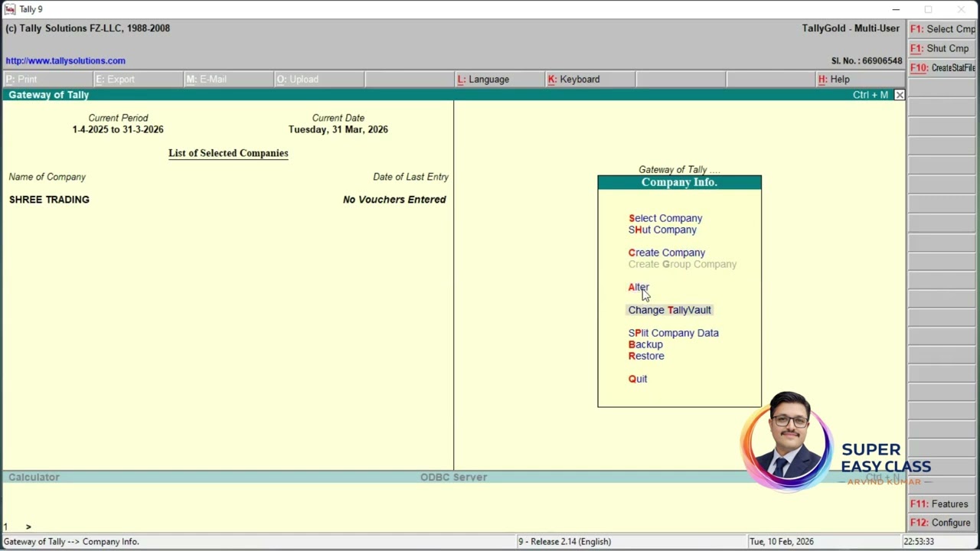Select the greyed Create Group Company entry
This screenshot has width=980, height=551.
(x=682, y=264)
